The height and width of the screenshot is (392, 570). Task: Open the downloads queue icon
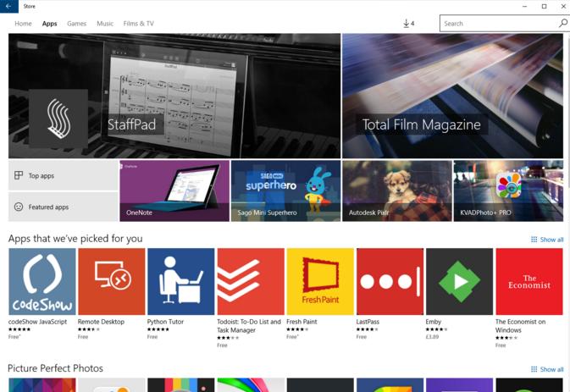408,24
